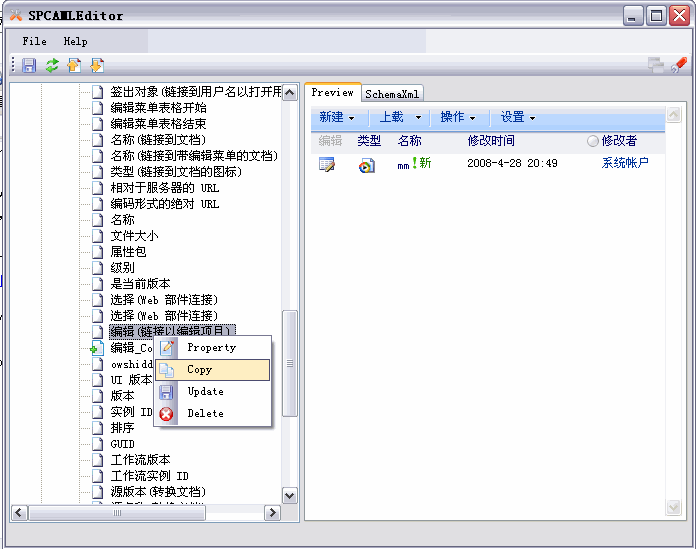Select tree item 类型 (链接到文档的图标)
The height and width of the screenshot is (549, 696).
point(176,171)
